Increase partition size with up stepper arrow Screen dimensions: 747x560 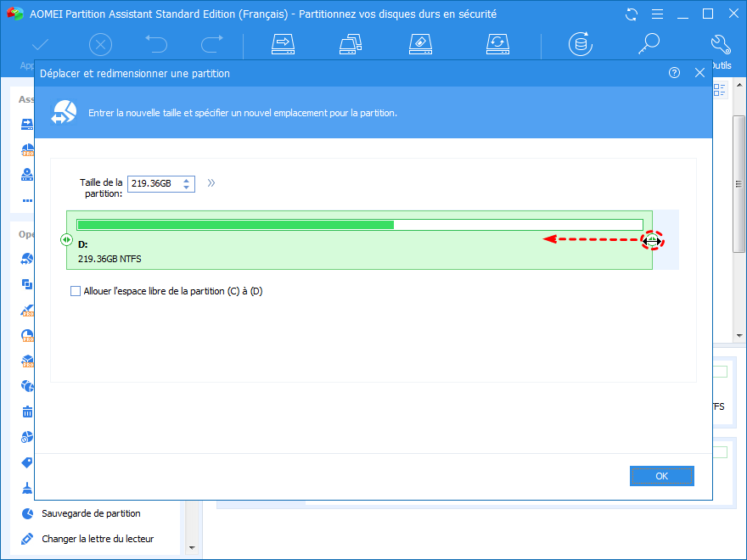pyautogui.click(x=187, y=180)
